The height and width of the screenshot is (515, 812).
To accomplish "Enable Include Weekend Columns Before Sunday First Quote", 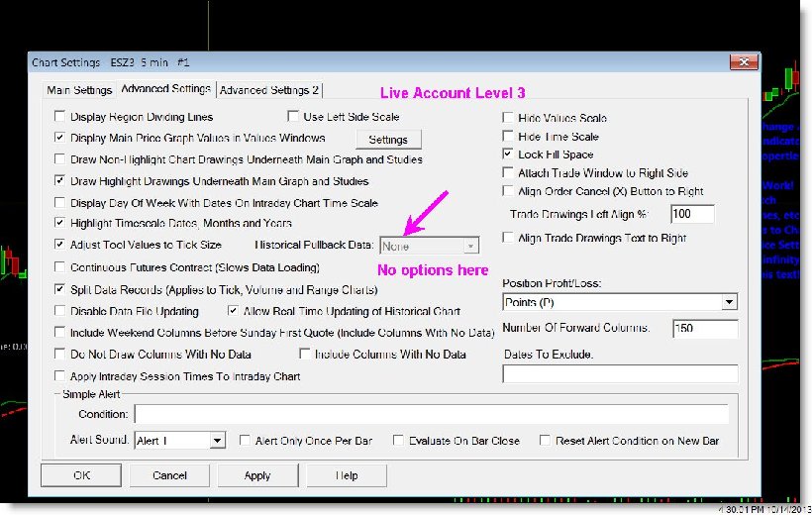I will coord(60,333).
